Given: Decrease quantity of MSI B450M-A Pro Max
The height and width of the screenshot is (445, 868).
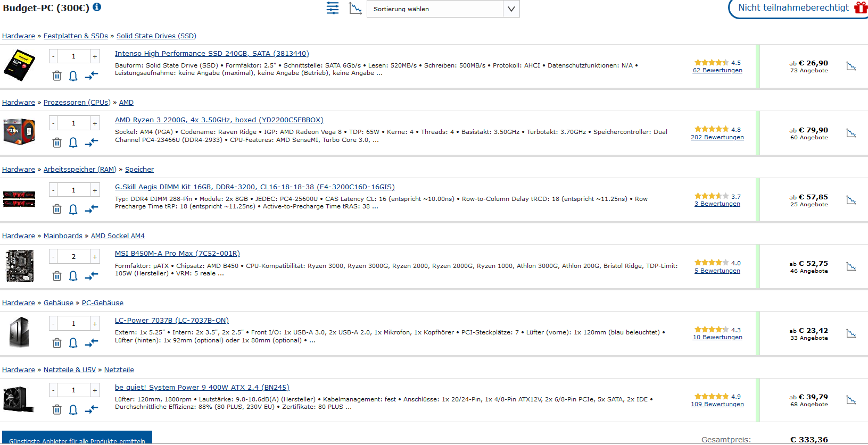Looking at the screenshot, I should point(53,257).
